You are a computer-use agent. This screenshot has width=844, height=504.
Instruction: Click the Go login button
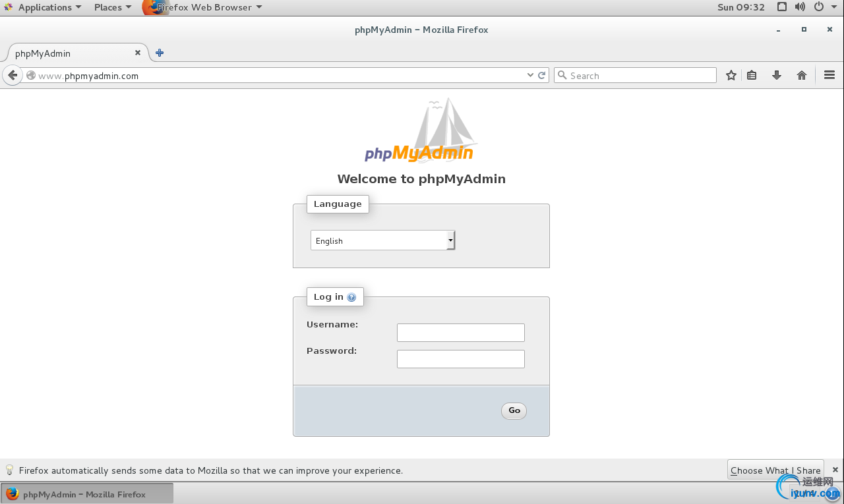(514, 410)
